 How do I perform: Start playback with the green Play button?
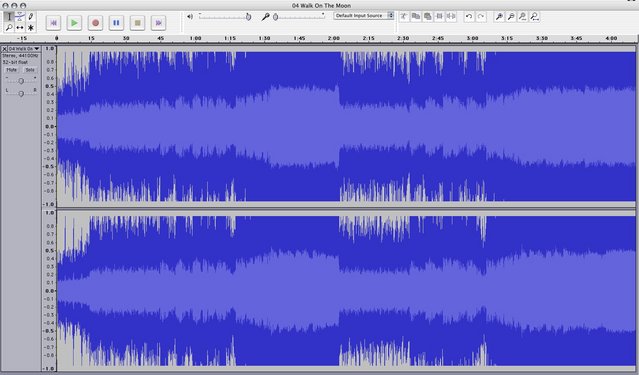pos(74,23)
